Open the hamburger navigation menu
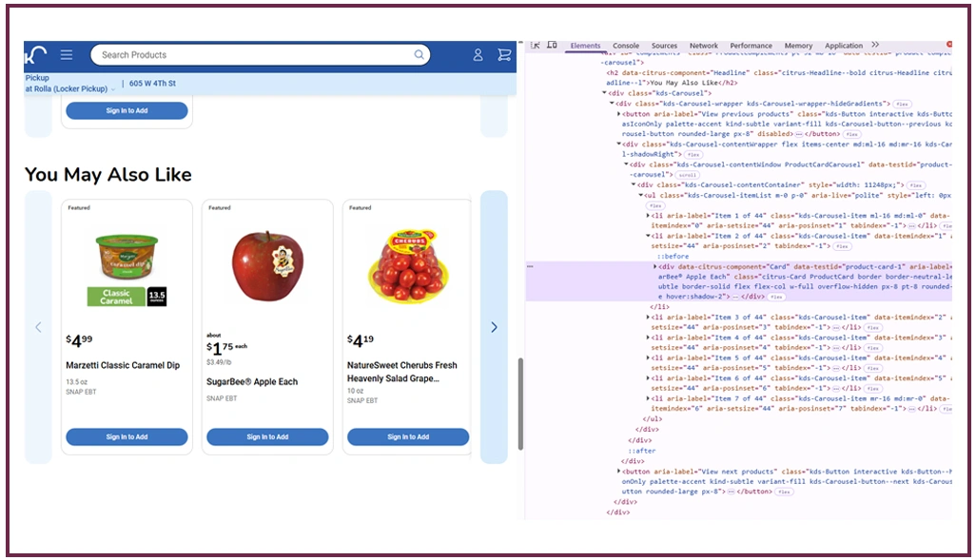This screenshot has width=976, height=560. 66,55
